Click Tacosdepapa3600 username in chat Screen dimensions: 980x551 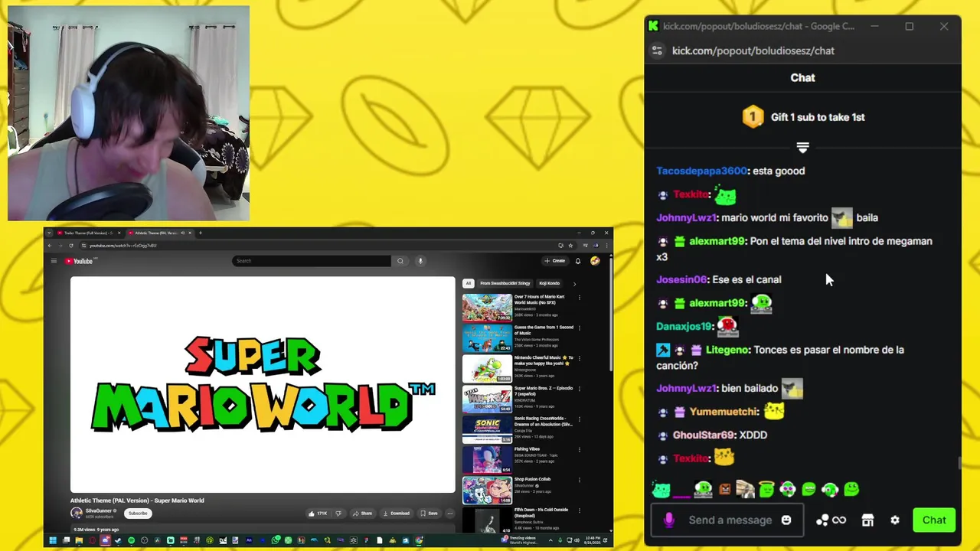(701, 171)
